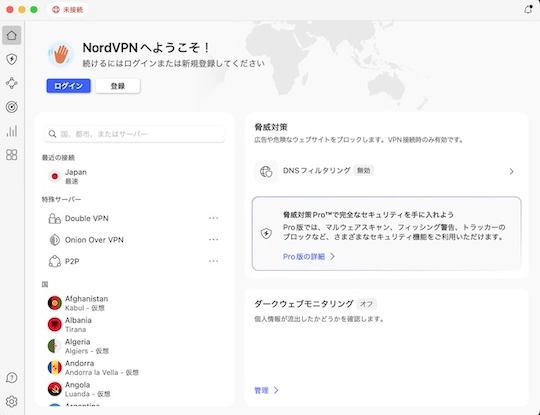Click the 脅威対策 section heading
Image resolution: width=540 pixels, height=415 pixels.
click(x=271, y=127)
